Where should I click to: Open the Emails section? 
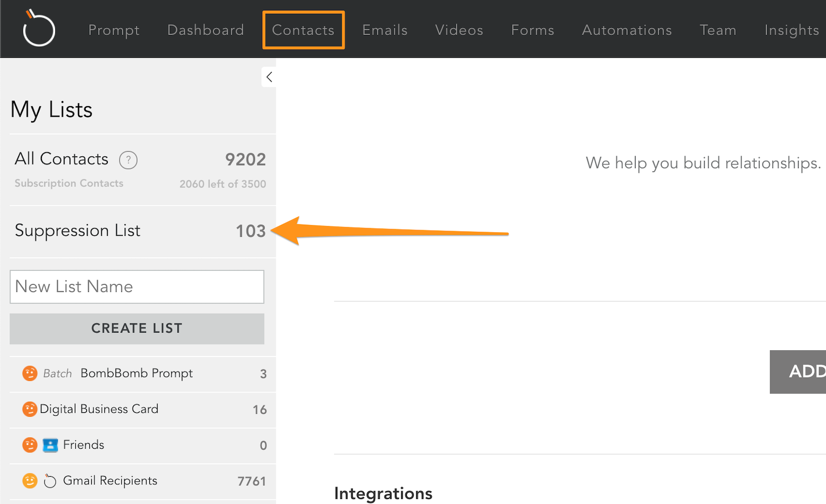point(385,30)
